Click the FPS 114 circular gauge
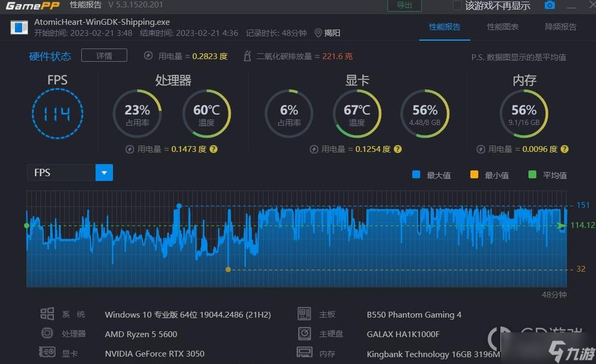 [x=58, y=113]
